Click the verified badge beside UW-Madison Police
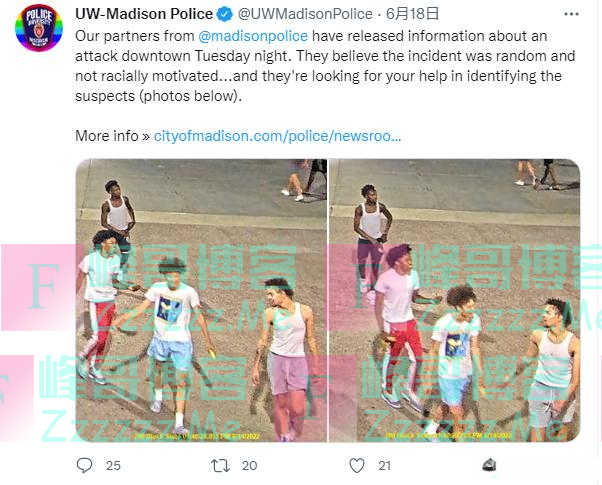 [224, 15]
